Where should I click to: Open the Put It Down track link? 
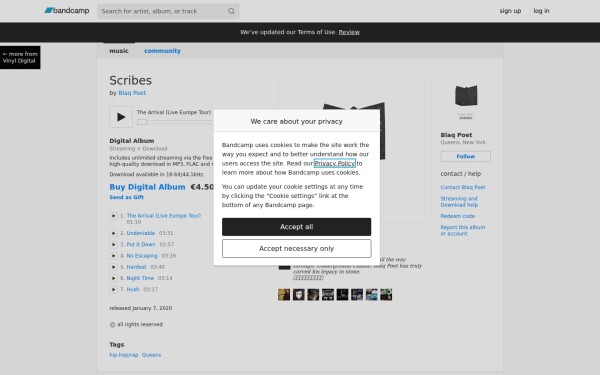click(141, 244)
